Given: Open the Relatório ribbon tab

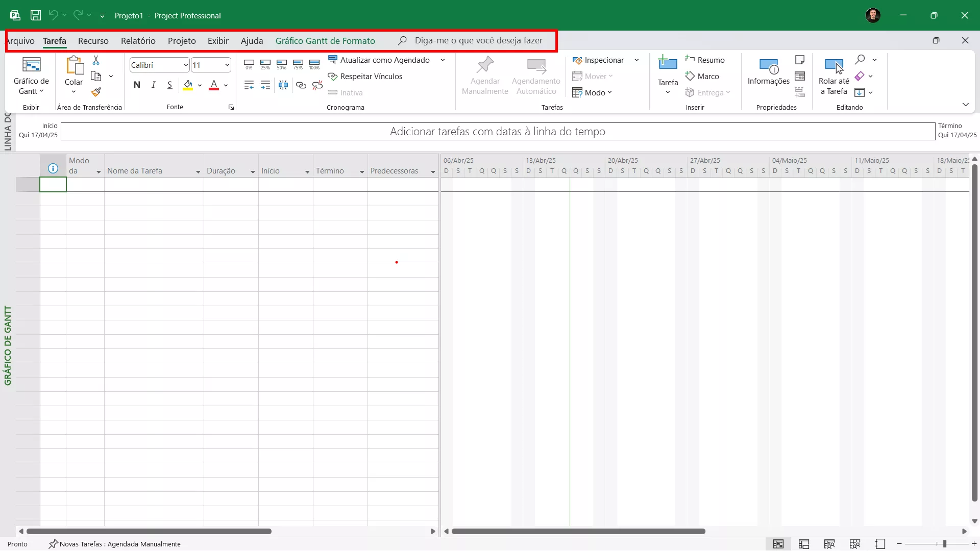Looking at the screenshot, I should click(138, 41).
